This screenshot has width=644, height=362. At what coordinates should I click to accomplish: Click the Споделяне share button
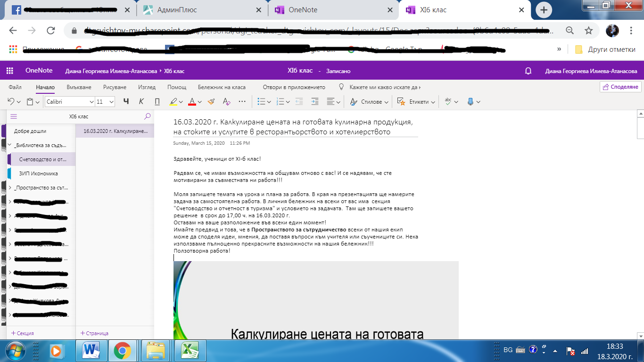pos(620,87)
